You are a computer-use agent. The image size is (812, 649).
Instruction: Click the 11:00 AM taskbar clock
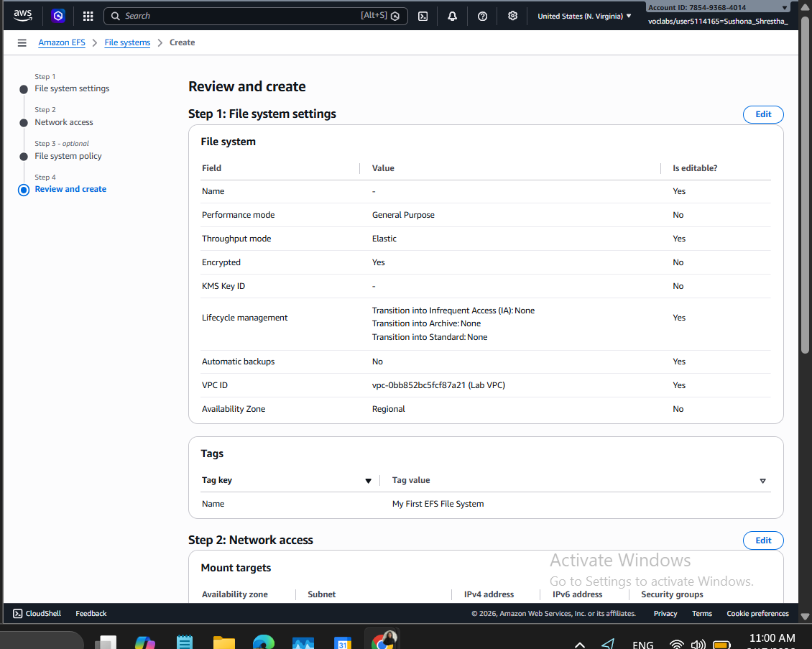[x=772, y=638]
